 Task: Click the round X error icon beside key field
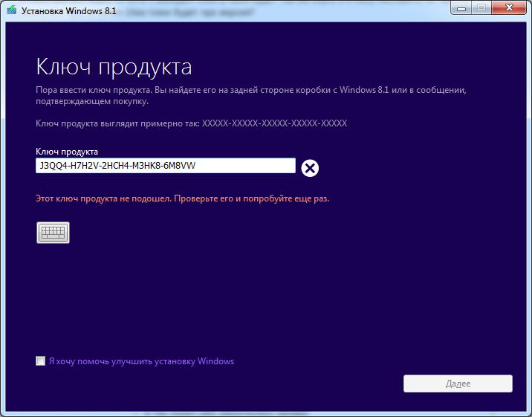click(310, 168)
